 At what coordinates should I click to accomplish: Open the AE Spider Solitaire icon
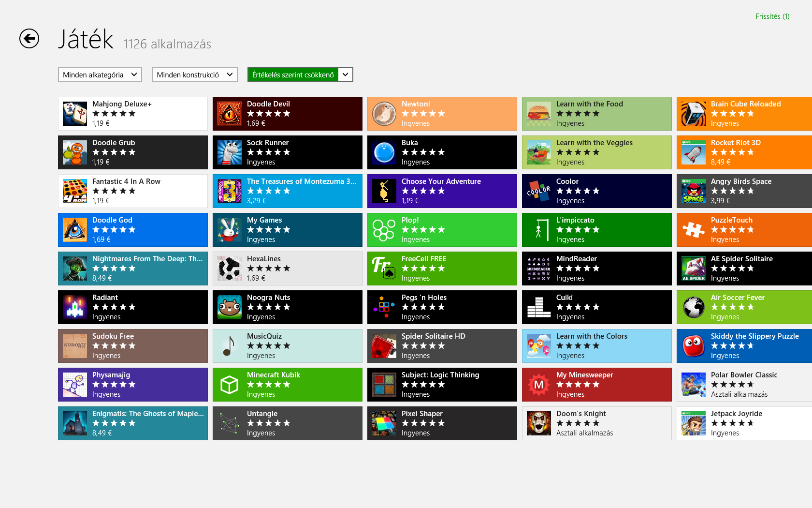(x=694, y=269)
